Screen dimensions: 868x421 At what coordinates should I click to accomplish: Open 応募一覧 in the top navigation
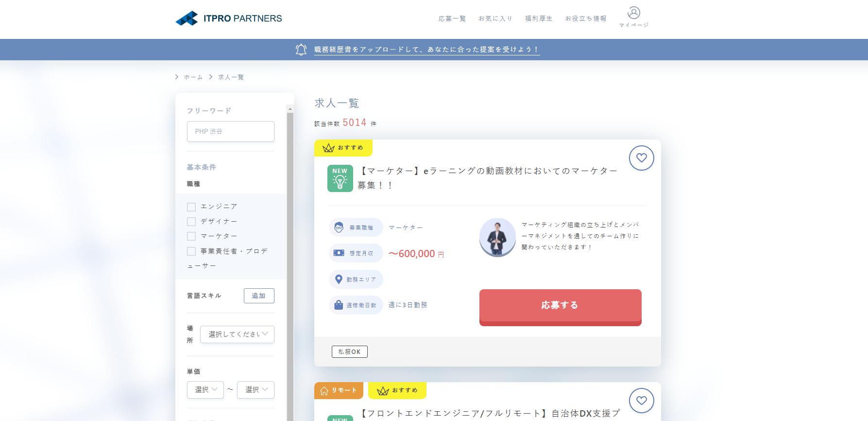click(x=452, y=18)
